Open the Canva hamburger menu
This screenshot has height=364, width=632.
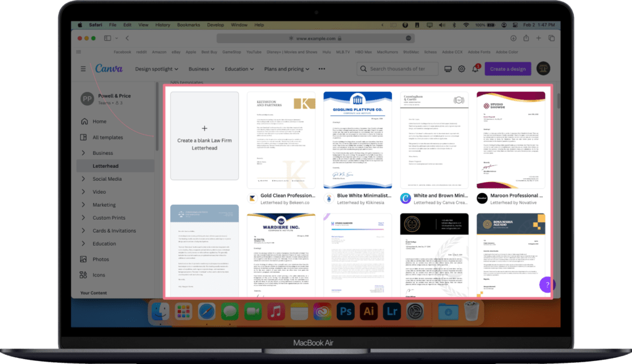[x=83, y=69]
